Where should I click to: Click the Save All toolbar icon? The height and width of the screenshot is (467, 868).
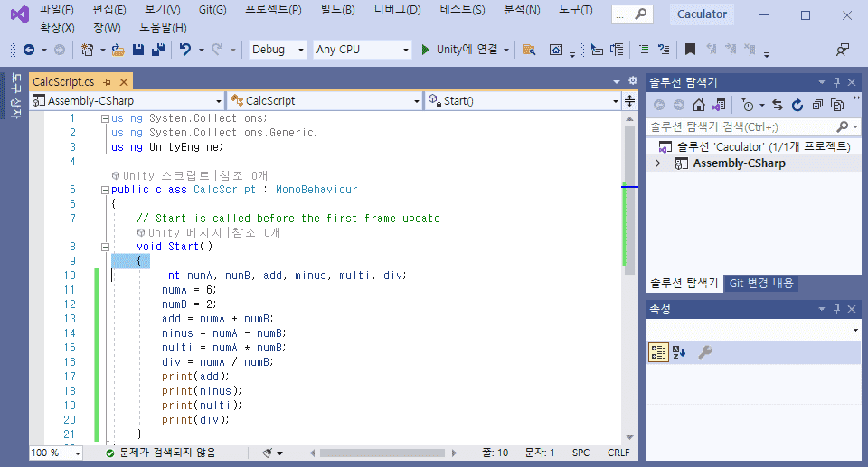(158, 50)
